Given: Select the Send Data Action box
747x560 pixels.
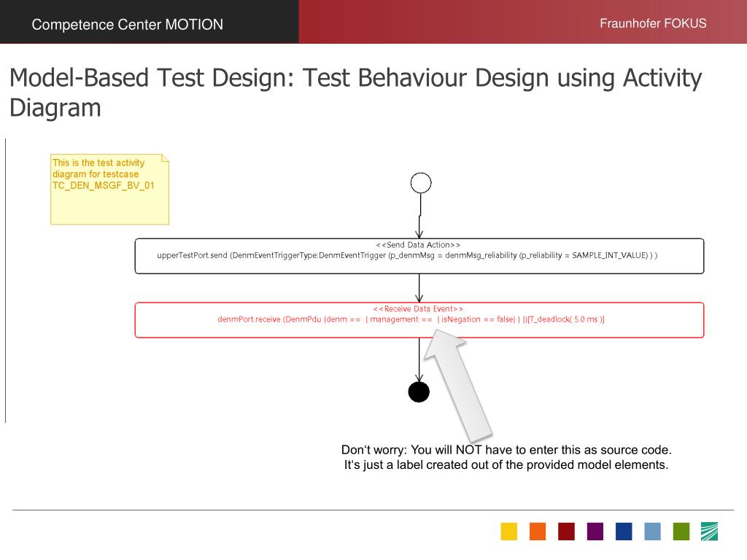Looking at the screenshot, I should (x=419, y=256).
